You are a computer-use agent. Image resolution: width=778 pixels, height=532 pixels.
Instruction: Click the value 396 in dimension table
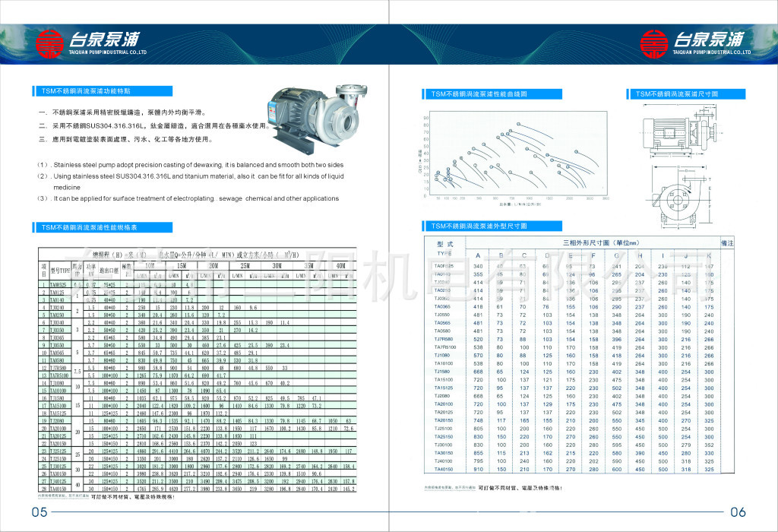pos(616,340)
